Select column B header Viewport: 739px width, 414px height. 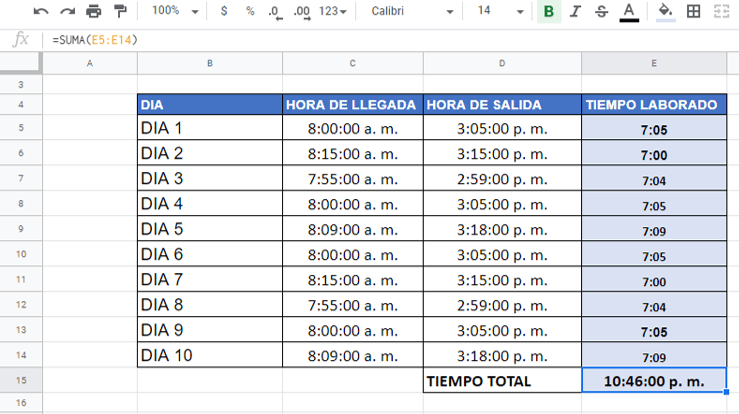[x=210, y=63]
